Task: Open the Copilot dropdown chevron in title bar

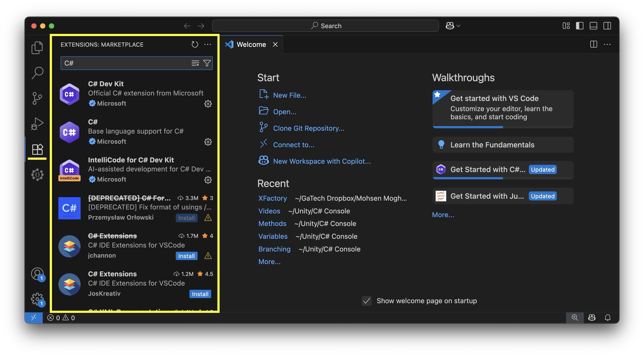Action: pyautogui.click(x=459, y=26)
